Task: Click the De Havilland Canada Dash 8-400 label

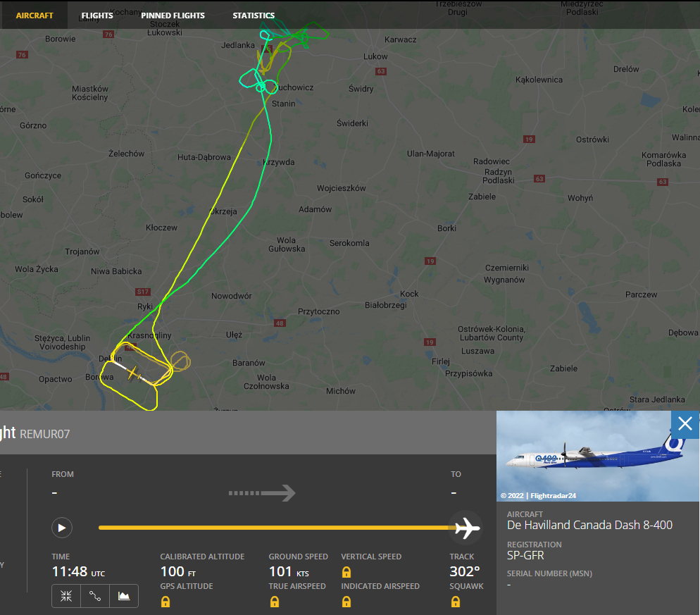Action: pyautogui.click(x=589, y=526)
